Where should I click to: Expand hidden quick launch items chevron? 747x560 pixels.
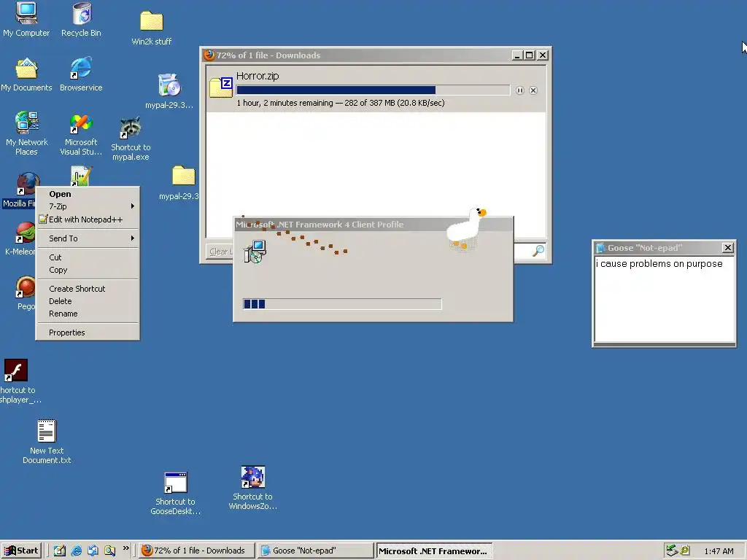click(125, 548)
